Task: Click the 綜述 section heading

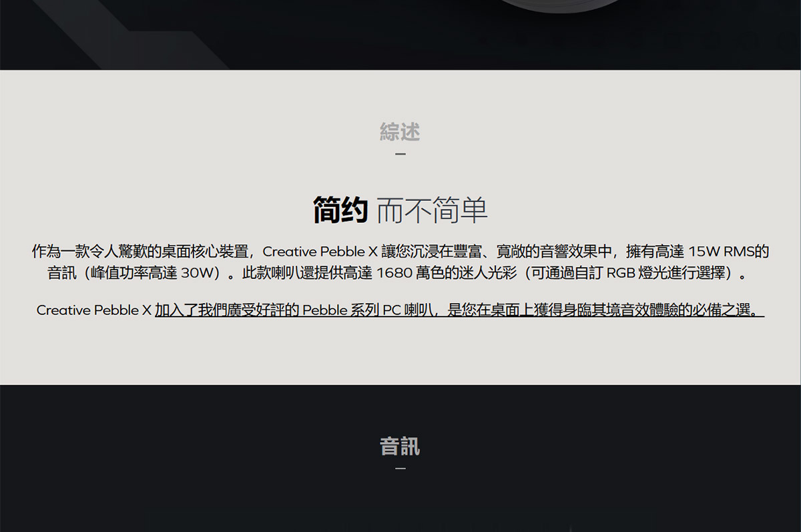Action: [x=400, y=131]
